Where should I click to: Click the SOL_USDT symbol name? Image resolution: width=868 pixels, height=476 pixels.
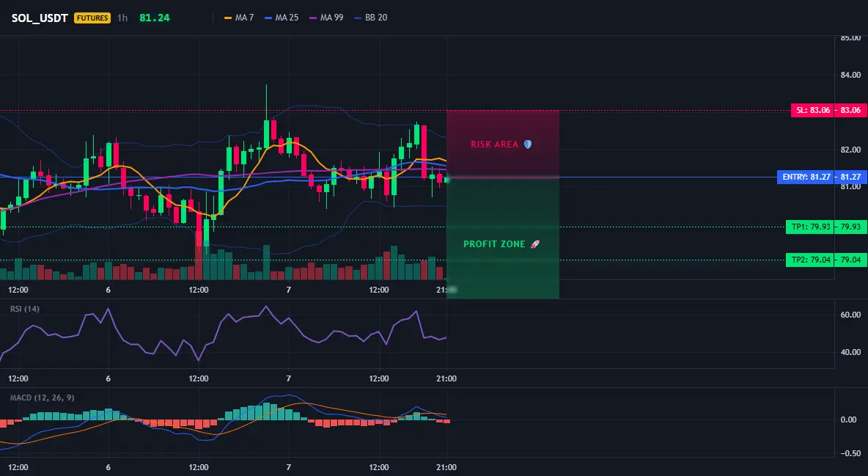click(x=40, y=18)
